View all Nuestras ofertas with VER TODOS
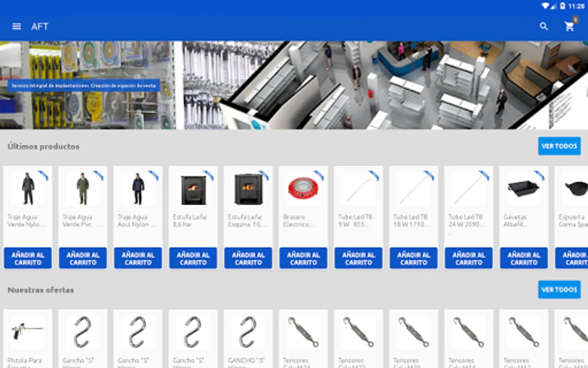The height and width of the screenshot is (368, 588). [x=559, y=289]
